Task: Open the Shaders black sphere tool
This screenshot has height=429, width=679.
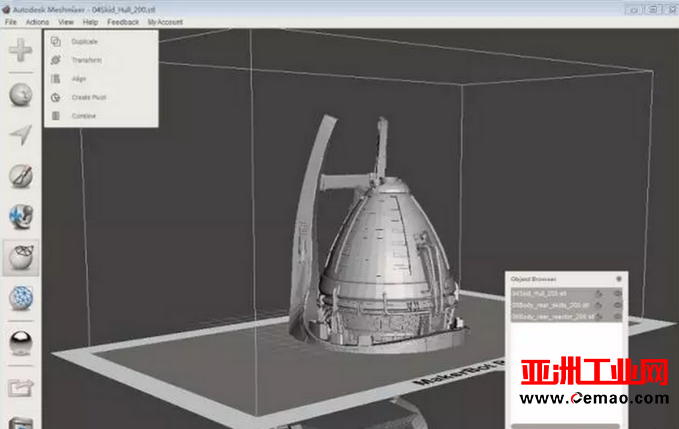Action: [21, 343]
